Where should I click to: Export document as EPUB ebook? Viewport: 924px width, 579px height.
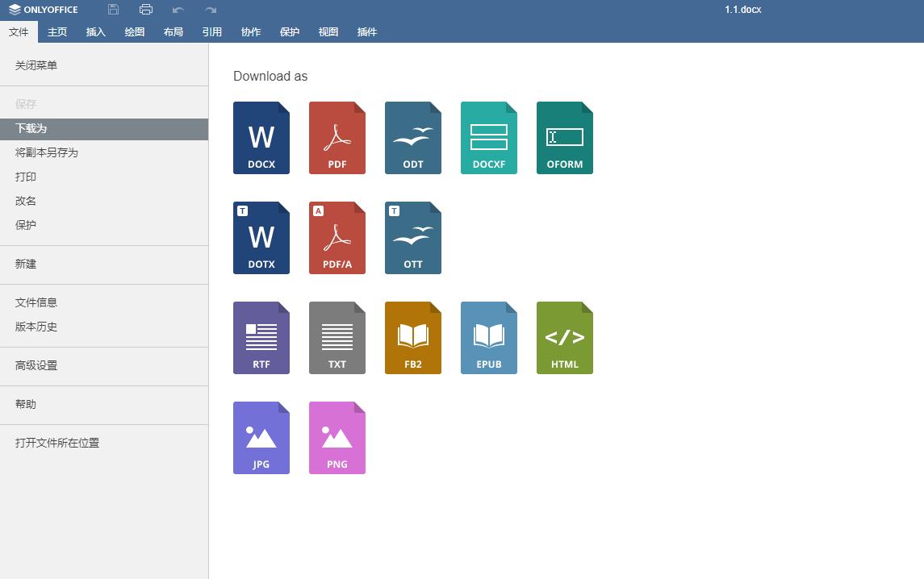(x=488, y=337)
